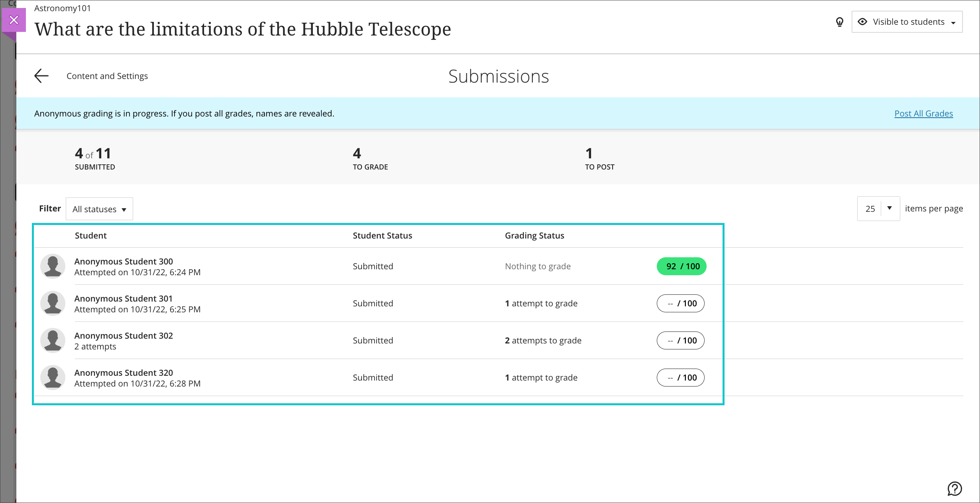The image size is (980, 503).
Task: Toggle visibility to students setting
Action: click(x=906, y=21)
